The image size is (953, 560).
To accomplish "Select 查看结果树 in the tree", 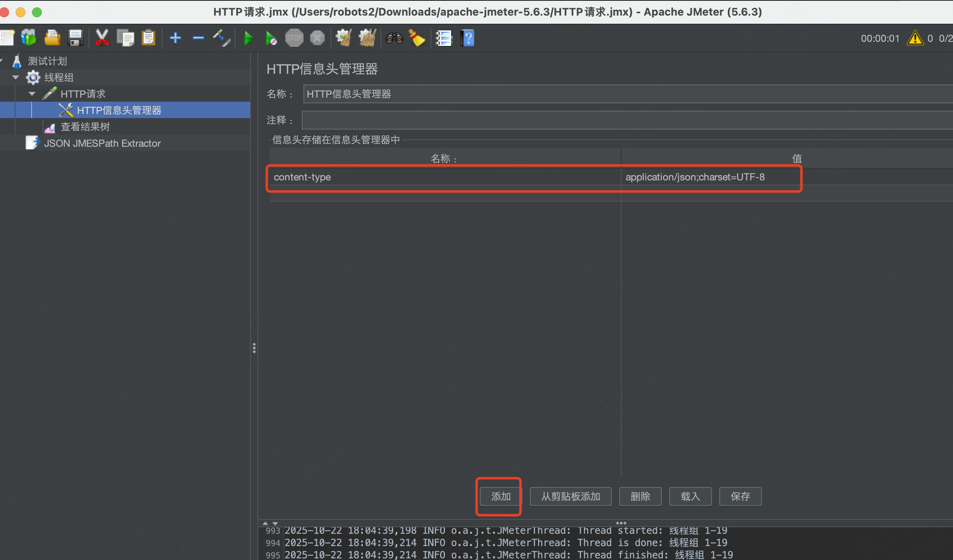I will tap(85, 127).
